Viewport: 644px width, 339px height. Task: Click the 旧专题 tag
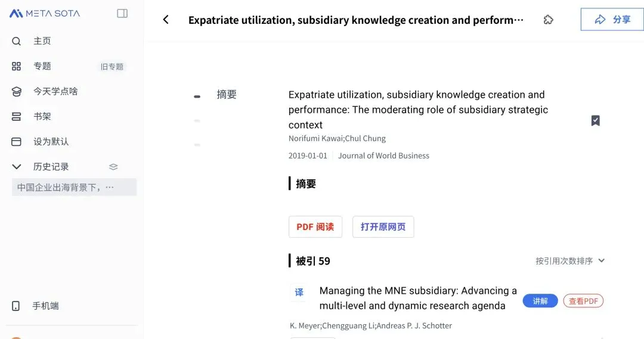click(x=112, y=67)
